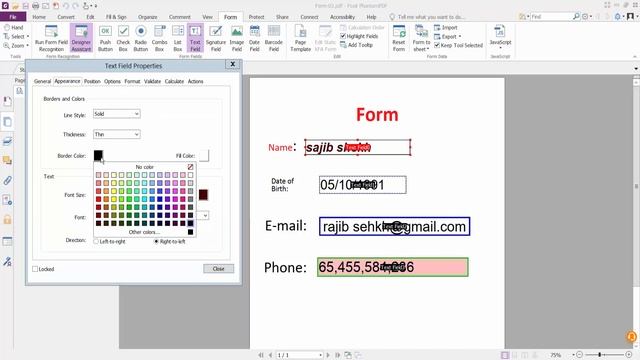Image resolution: width=640 pixels, height=360 pixels.
Task: Click Import form data
Action: (x=446, y=27)
